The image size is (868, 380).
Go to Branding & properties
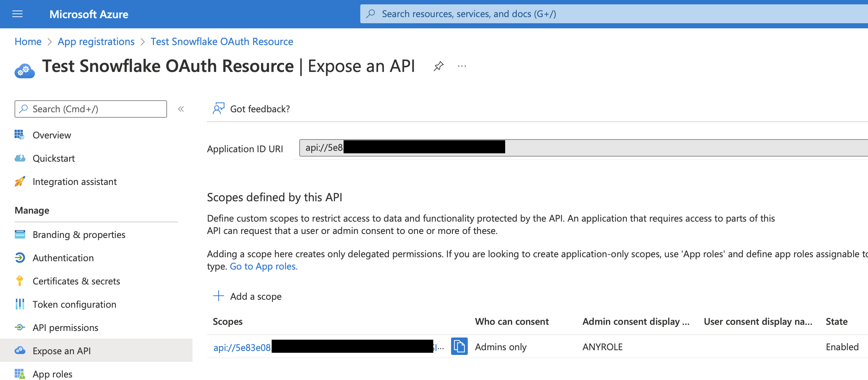(79, 235)
